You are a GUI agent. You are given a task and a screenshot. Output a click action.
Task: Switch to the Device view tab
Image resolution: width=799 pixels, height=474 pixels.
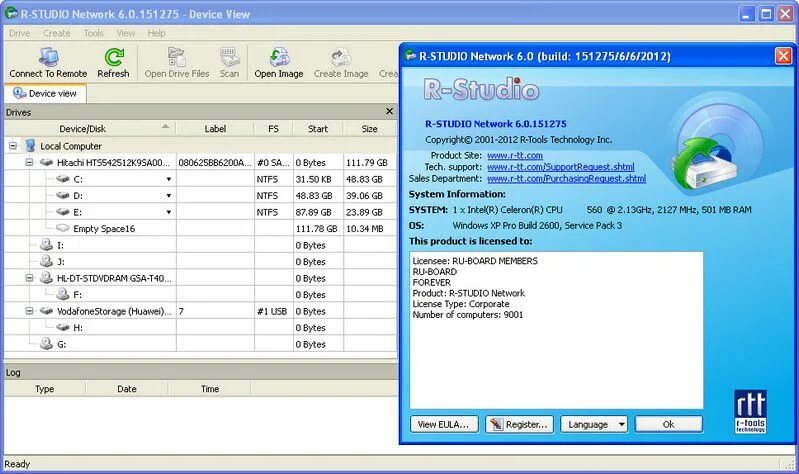click(45, 94)
